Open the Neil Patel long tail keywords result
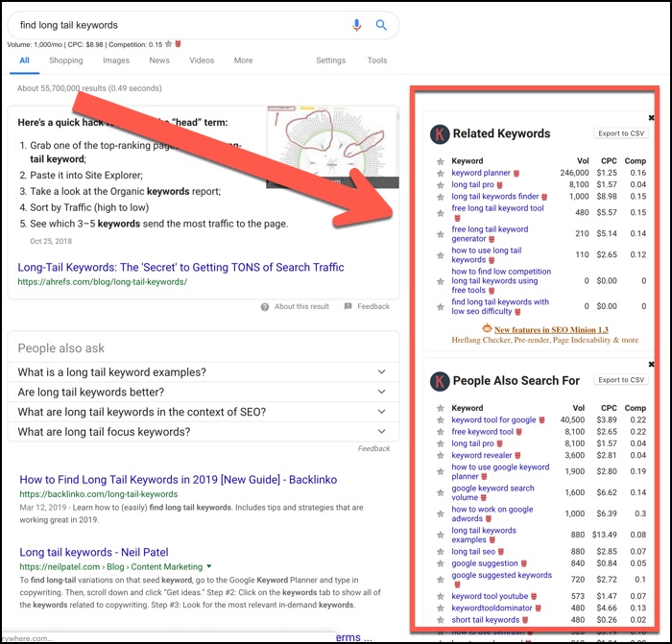This screenshot has width=672, height=644. pyautogui.click(x=94, y=552)
